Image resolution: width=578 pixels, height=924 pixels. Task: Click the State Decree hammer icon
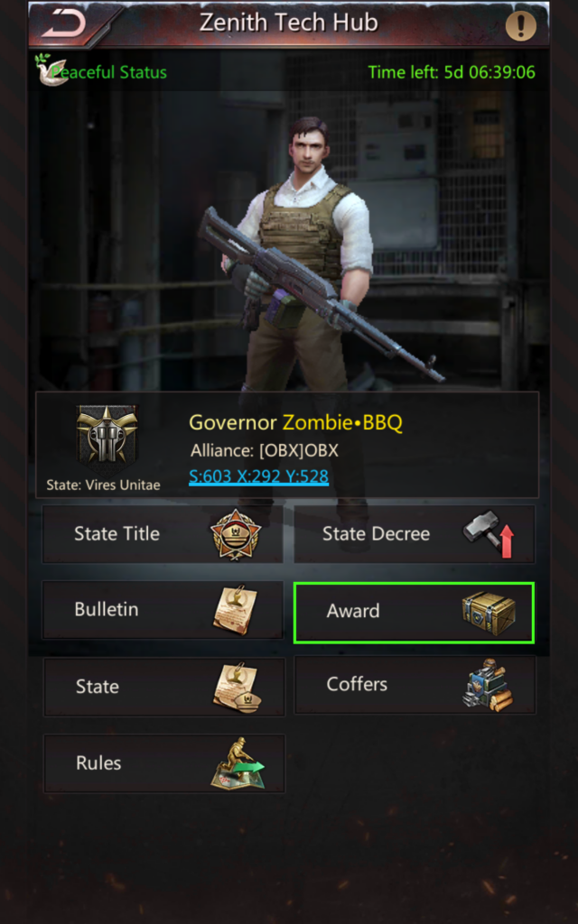pos(489,534)
